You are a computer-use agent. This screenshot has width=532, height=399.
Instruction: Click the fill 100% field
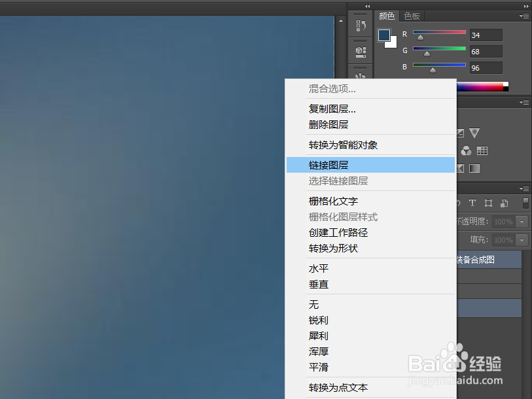click(x=504, y=240)
